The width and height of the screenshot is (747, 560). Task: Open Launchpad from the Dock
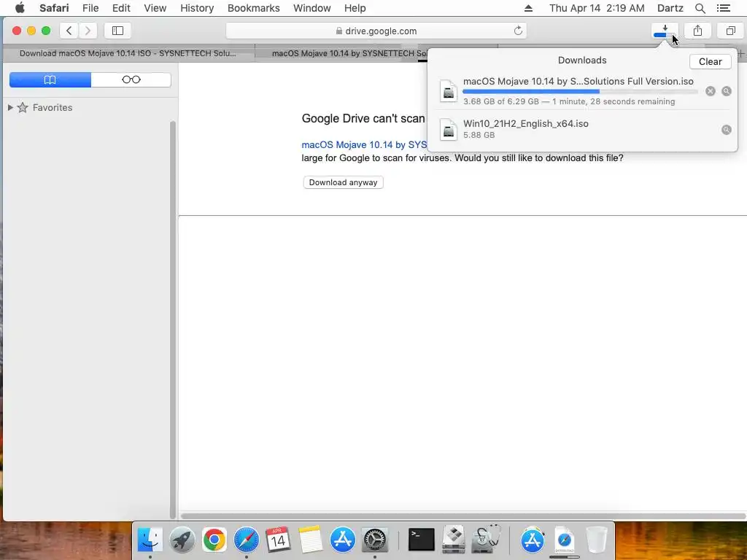pos(182,540)
